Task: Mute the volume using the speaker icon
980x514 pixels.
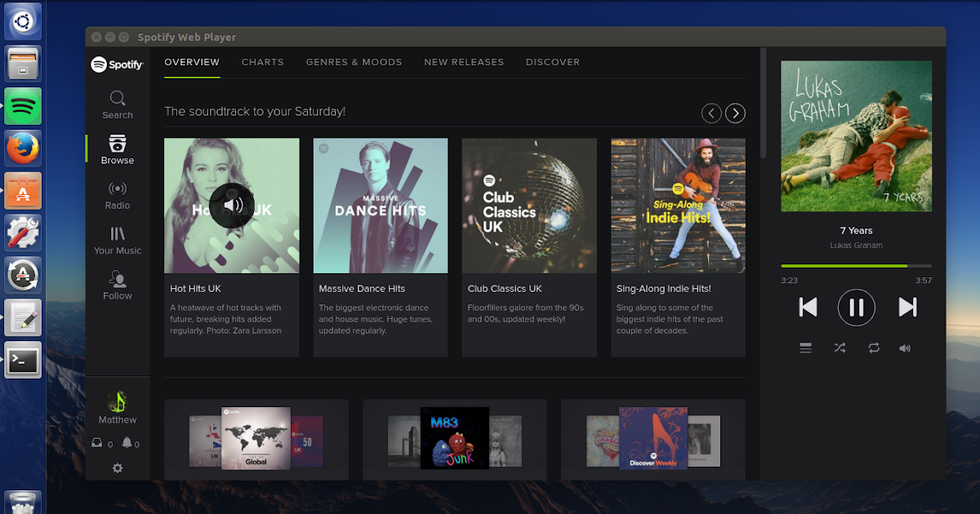Action: click(x=905, y=348)
